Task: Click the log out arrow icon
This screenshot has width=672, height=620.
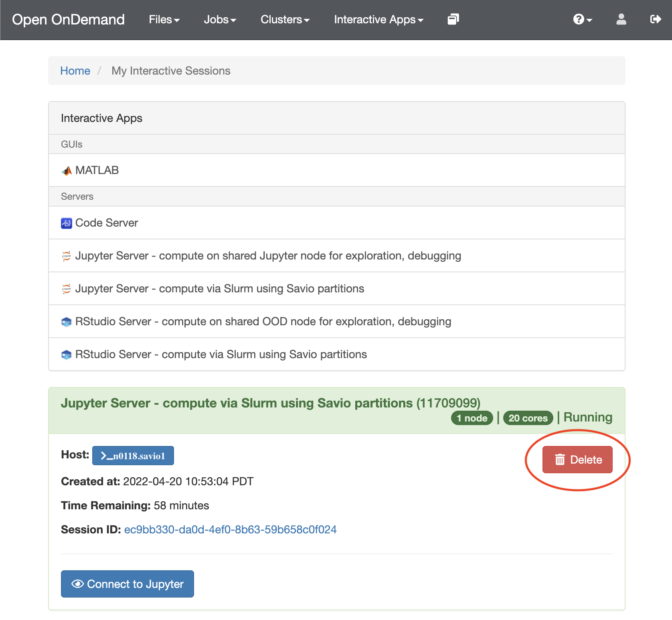Action: point(656,19)
